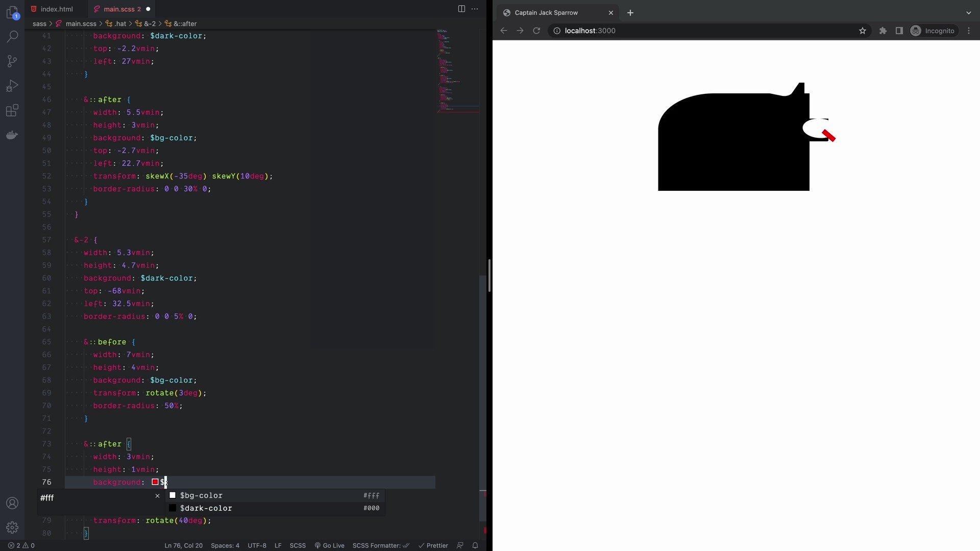Open the Manage gear menu
The height and width of the screenshot is (551, 980).
pyautogui.click(x=12, y=527)
